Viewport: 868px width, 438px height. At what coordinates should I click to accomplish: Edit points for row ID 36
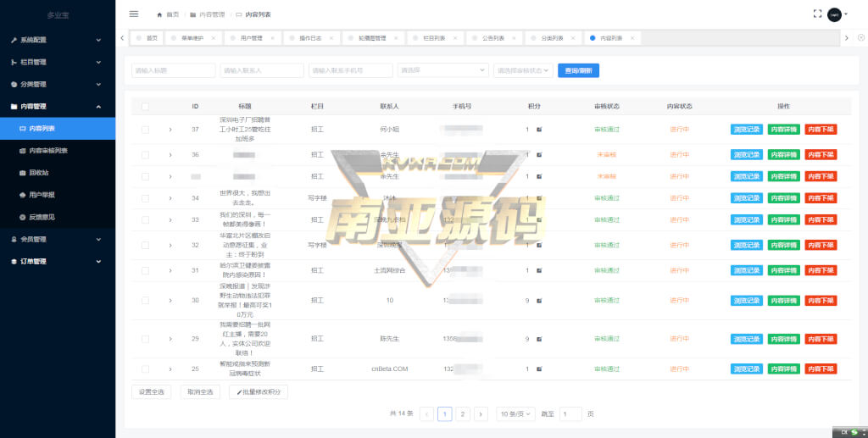539,155
